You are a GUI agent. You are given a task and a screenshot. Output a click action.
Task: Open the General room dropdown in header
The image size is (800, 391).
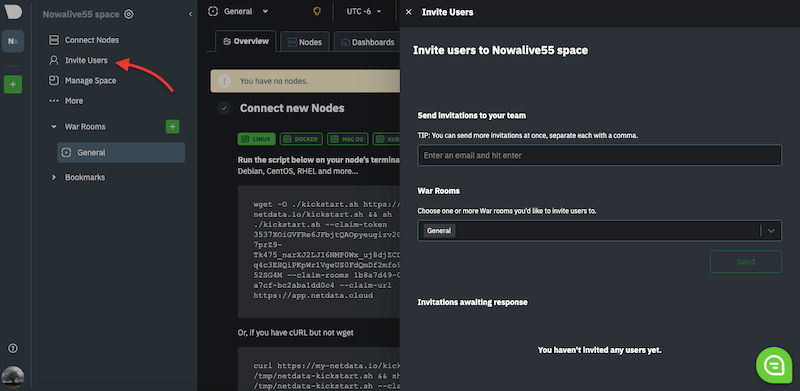238,11
